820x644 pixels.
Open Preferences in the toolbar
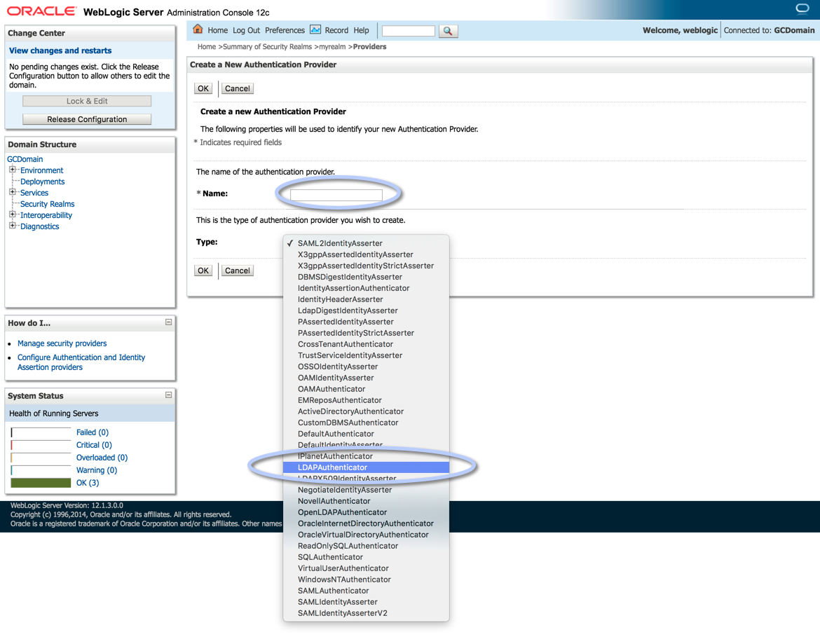coord(285,30)
